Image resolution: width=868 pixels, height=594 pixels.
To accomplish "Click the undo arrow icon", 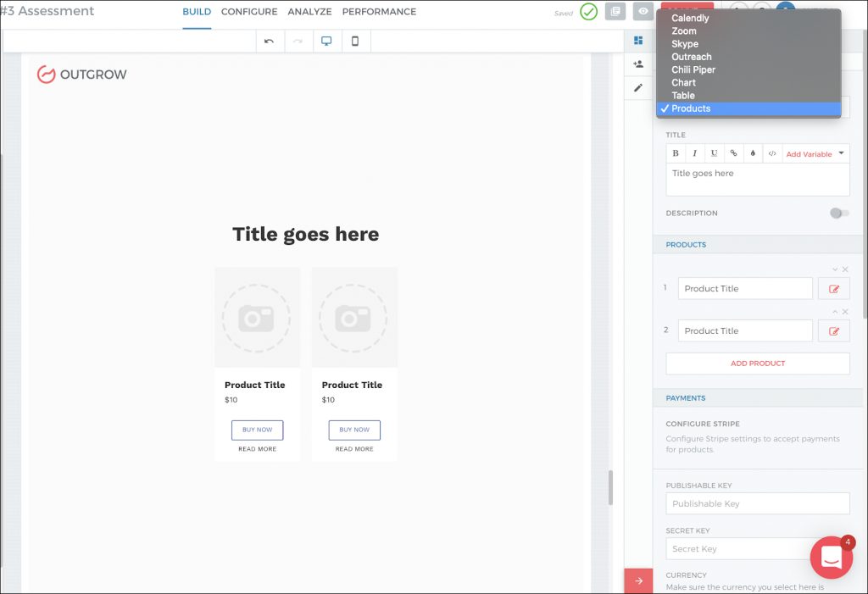I will [270, 42].
